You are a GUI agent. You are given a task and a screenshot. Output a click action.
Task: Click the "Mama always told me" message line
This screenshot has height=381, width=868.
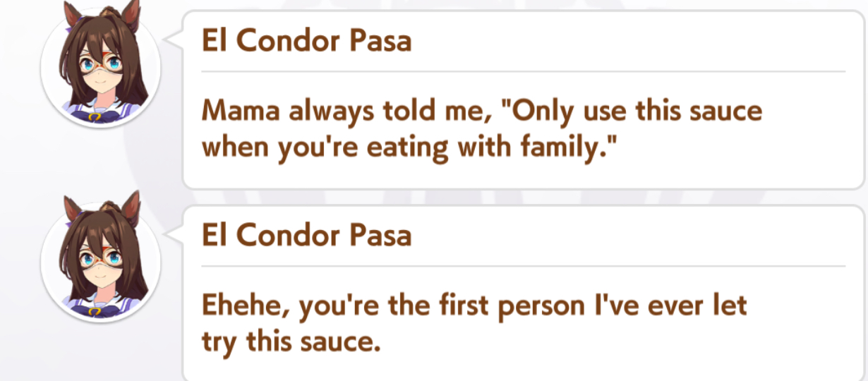coord(482,111)
